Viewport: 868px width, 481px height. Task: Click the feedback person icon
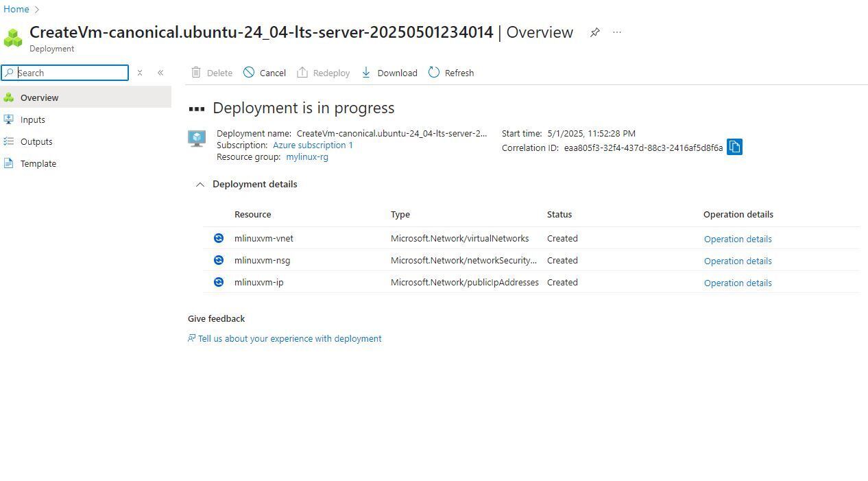(x=192, y=338)
